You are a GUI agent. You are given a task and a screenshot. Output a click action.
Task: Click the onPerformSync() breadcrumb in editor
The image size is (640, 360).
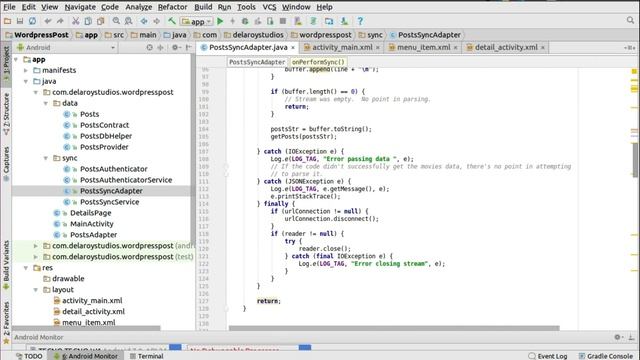(318, 62)
